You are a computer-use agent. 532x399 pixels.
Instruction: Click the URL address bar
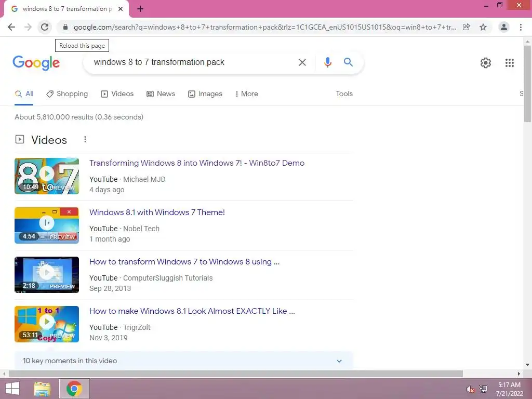pos(264,27)
